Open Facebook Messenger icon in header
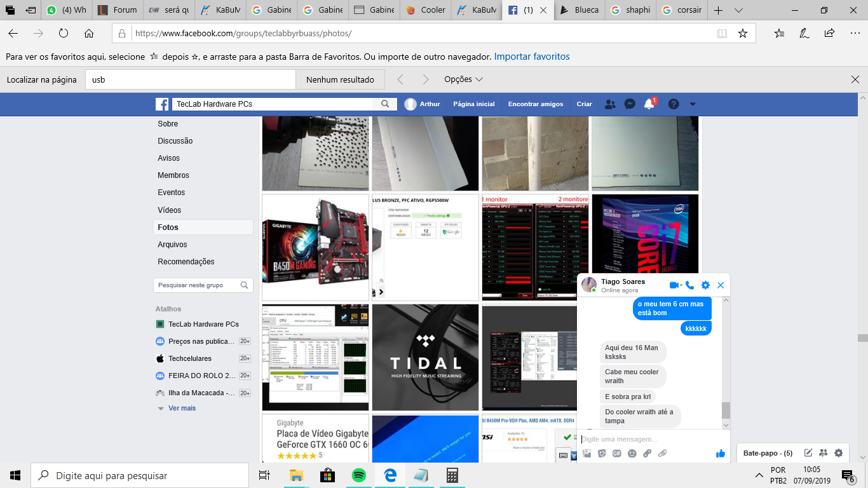 point(630,104)
